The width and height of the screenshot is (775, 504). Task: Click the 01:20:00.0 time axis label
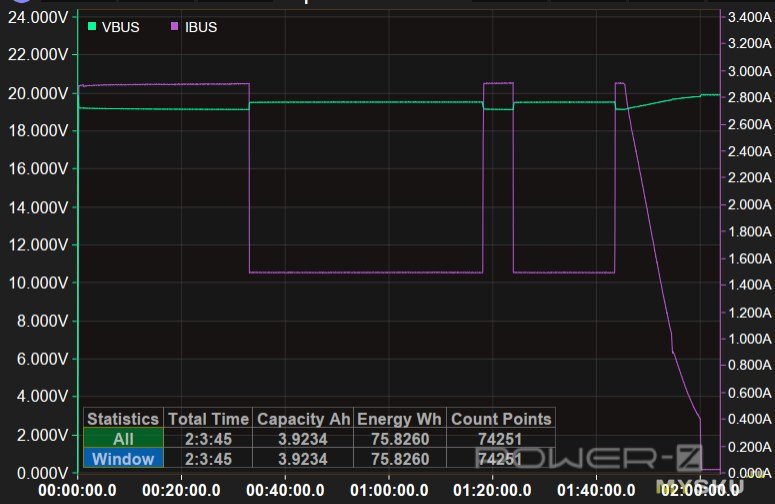[492, 490]
